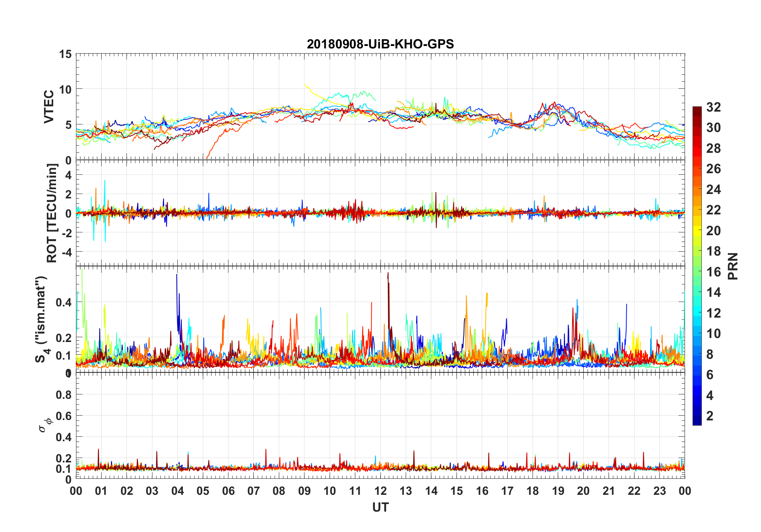Select the UT axis hour label 07
761x532 pixels.
(254, 491)
